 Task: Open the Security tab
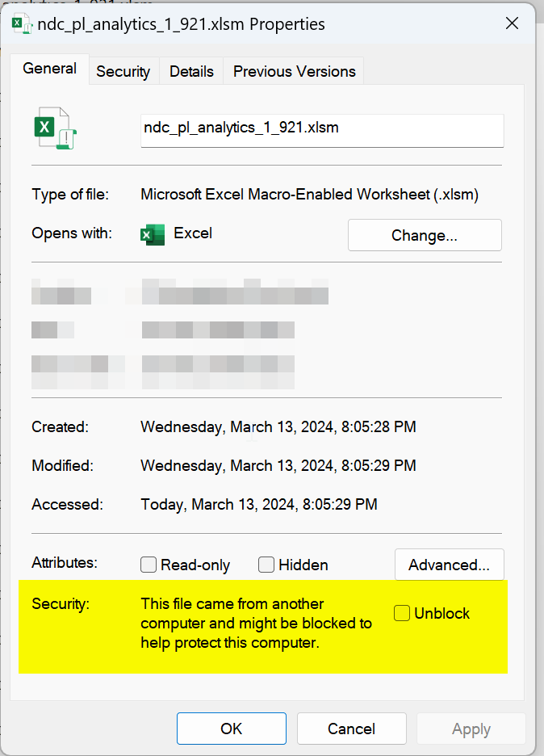tap(123, 72)
